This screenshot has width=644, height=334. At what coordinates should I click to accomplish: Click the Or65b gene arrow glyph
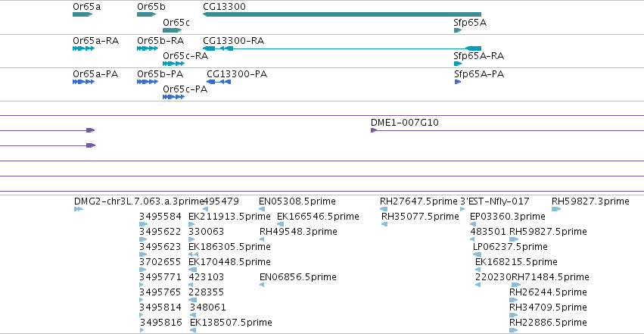[x=147, y=14]
